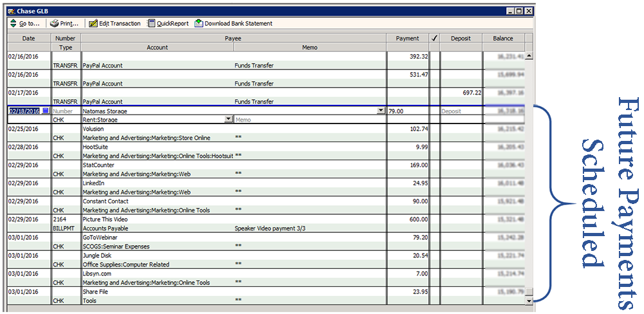Toggle cleared cell for Volusion row
The image size is (644, 314).
[434, 129]
